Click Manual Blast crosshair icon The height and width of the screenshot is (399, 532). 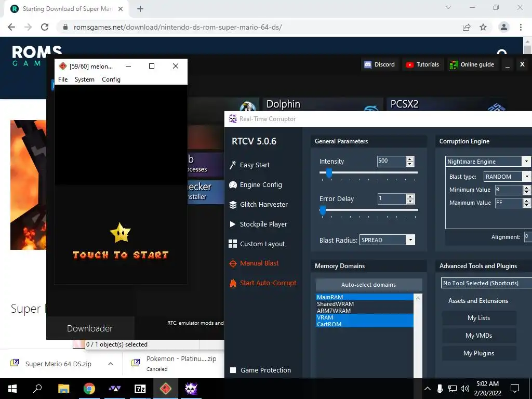tap(233, 263)
